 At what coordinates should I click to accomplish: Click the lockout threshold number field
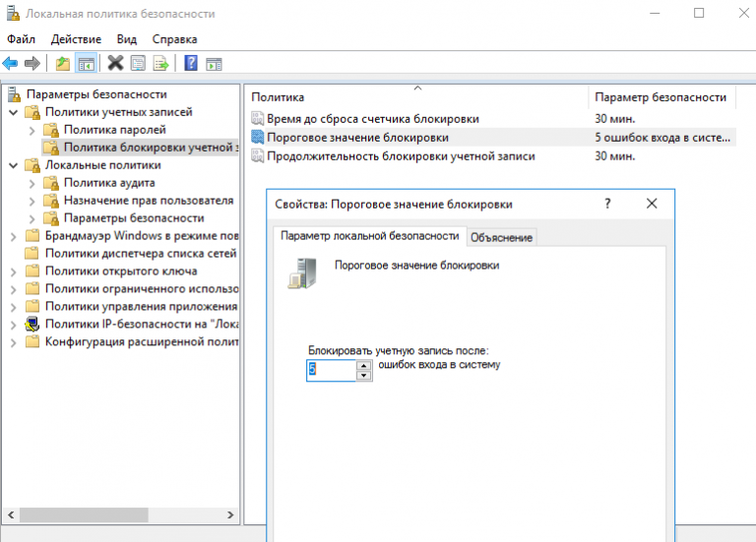pyautogui.click(x=330, y=370)
